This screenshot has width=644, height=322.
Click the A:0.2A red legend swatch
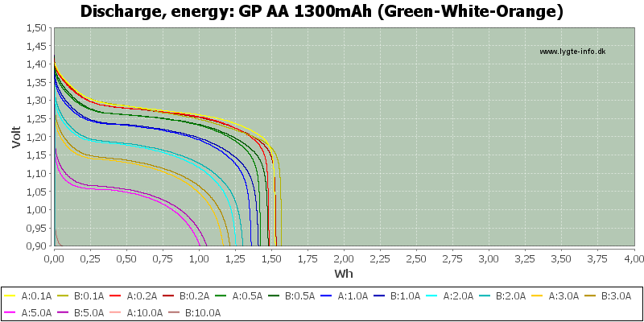[116, 295]
